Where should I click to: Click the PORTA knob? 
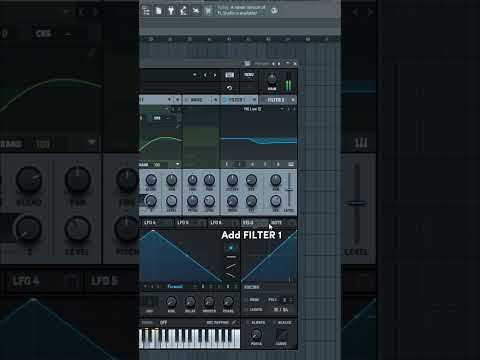tap(256, 334)
